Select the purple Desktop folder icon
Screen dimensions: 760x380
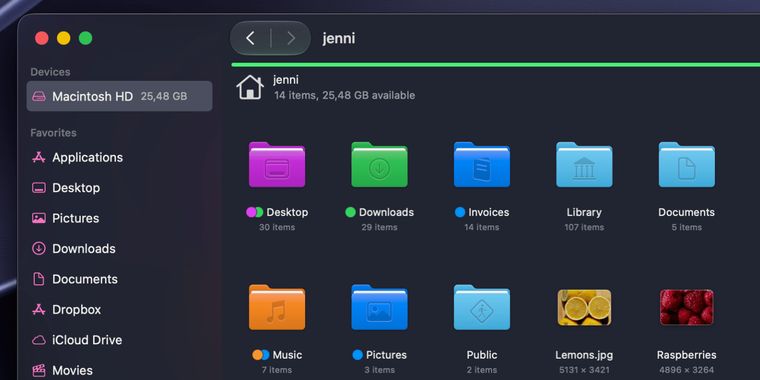tap(277, 165)
